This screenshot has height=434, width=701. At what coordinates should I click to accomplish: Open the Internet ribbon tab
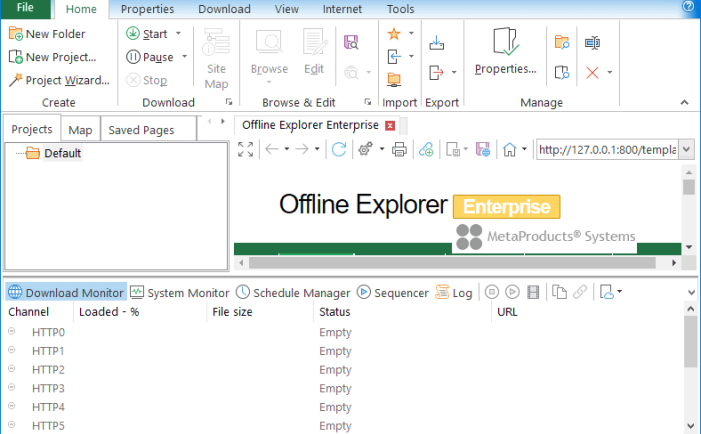(x=342, y=9)
